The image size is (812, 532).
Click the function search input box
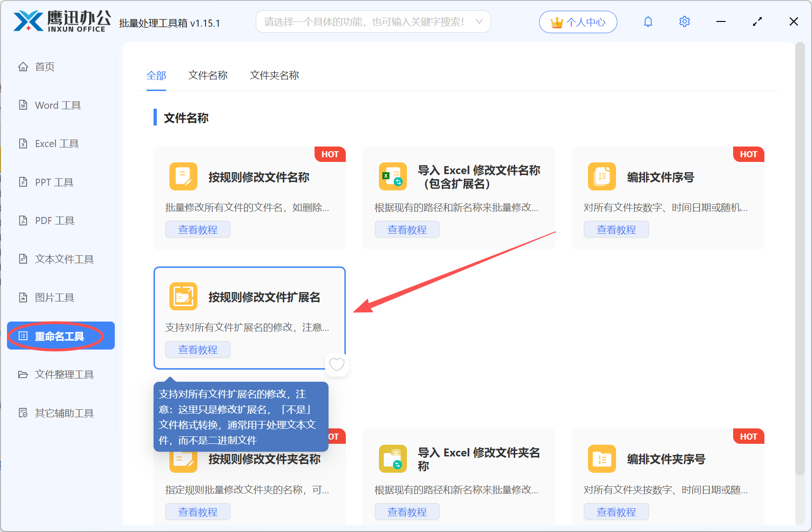373,21
